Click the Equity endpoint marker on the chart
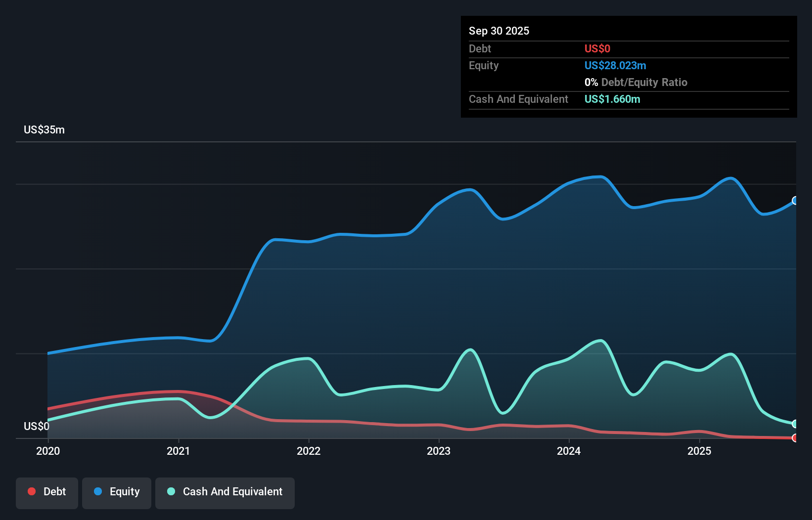Image resolution: width=812 pixels, height=520 pixels. (x=795, y=200)
